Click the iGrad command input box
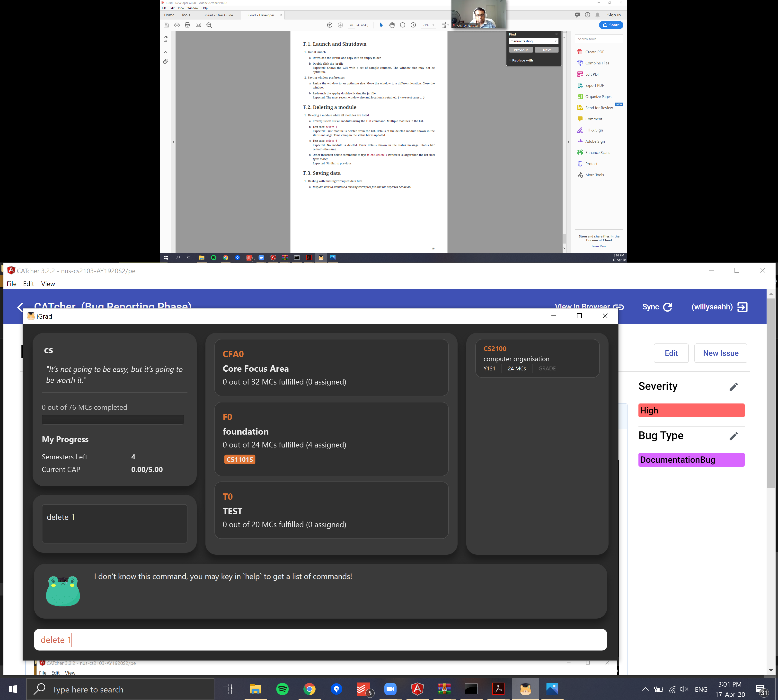Viewport: 778px width, 700px height. (320, 640)
